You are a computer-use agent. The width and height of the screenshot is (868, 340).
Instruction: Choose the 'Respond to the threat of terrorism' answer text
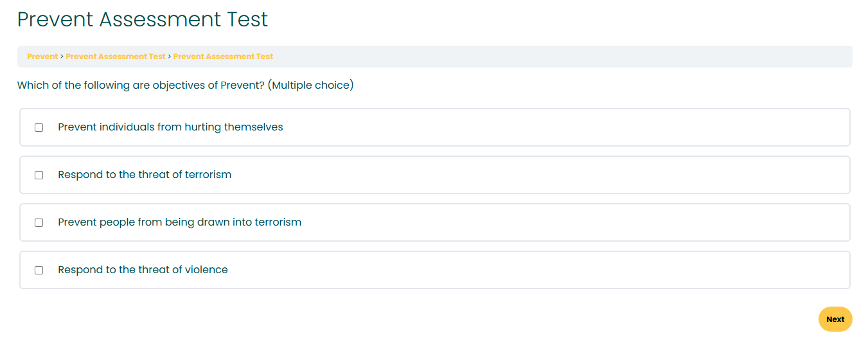145,175
